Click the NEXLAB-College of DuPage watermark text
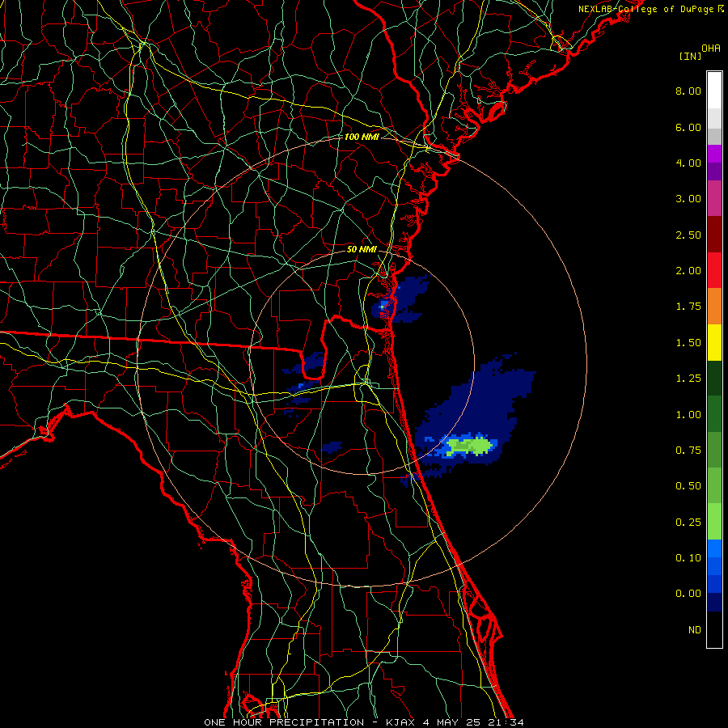The width and height of the screenshot is (728, 728). [650, 9]
